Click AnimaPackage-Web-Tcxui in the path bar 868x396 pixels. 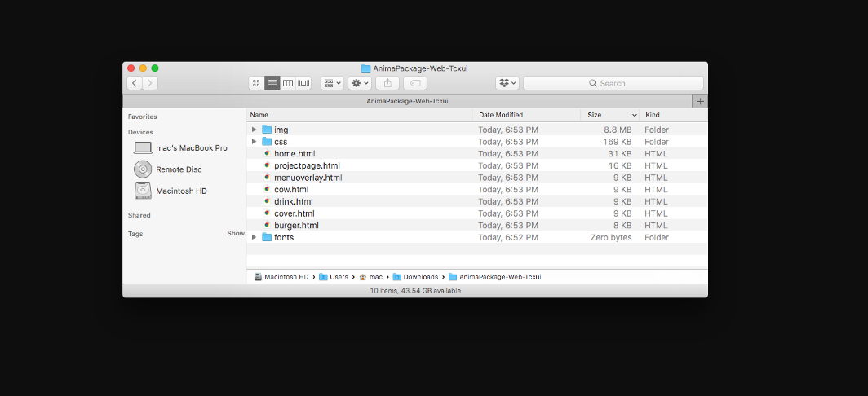click(494, 277)
